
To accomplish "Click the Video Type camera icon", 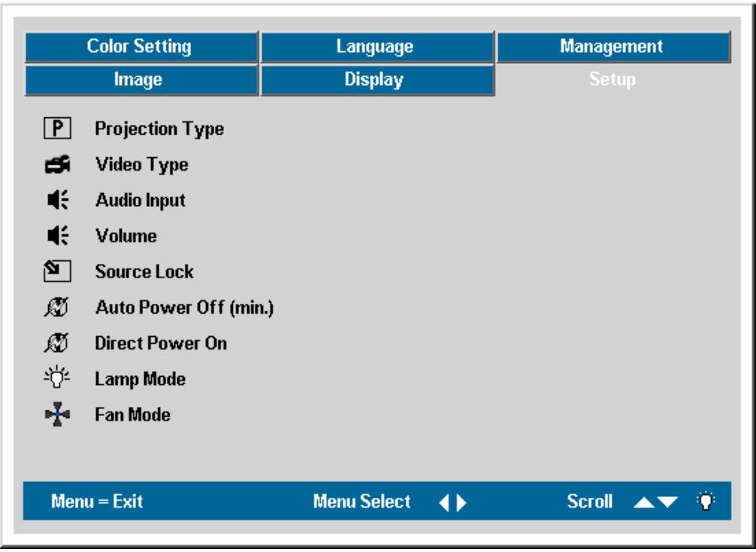I will click(x=57, y=165).
